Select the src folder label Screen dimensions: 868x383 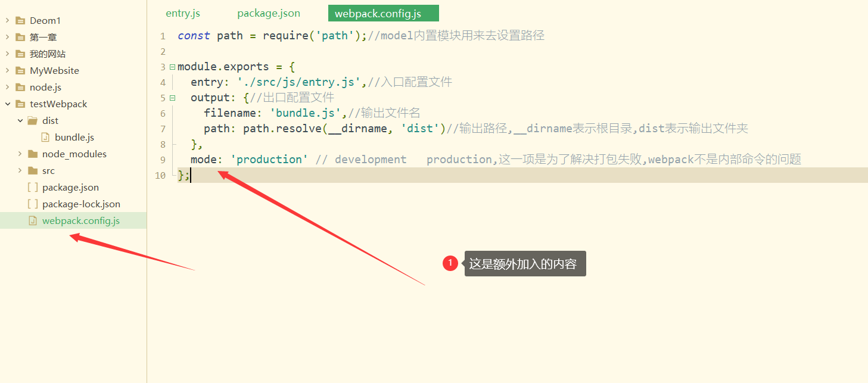pyautogui.click(x=48, y=170)
